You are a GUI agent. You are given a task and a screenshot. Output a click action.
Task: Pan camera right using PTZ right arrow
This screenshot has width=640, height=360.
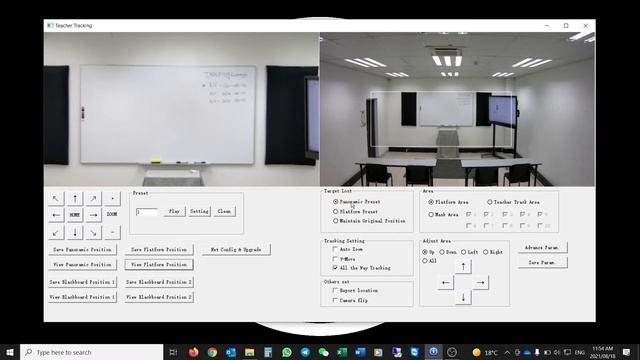tap(93, 215)
